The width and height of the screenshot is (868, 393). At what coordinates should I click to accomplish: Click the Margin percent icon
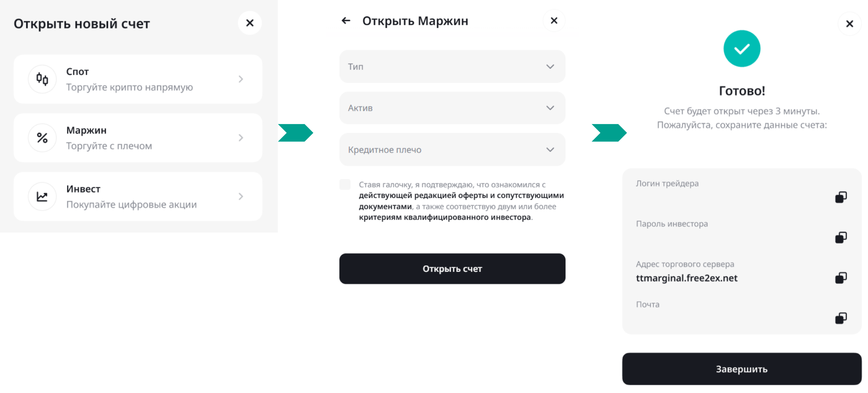click(42, 138)
